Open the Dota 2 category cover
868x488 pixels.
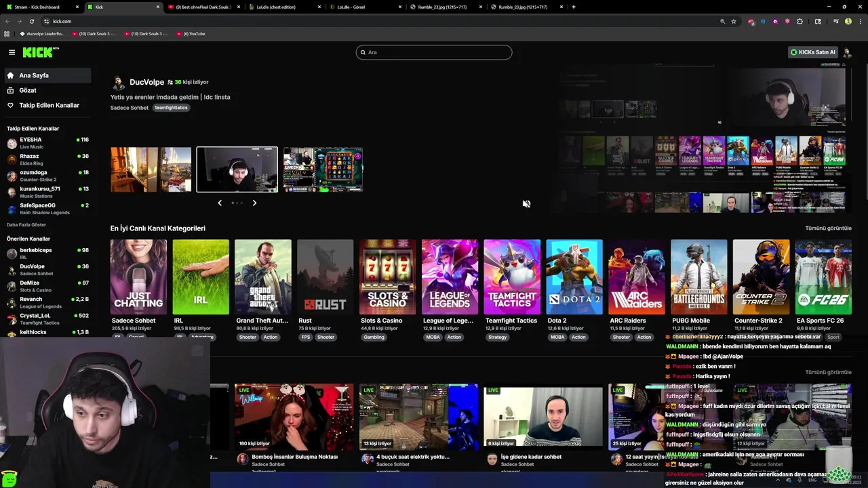tap(574, 277)
